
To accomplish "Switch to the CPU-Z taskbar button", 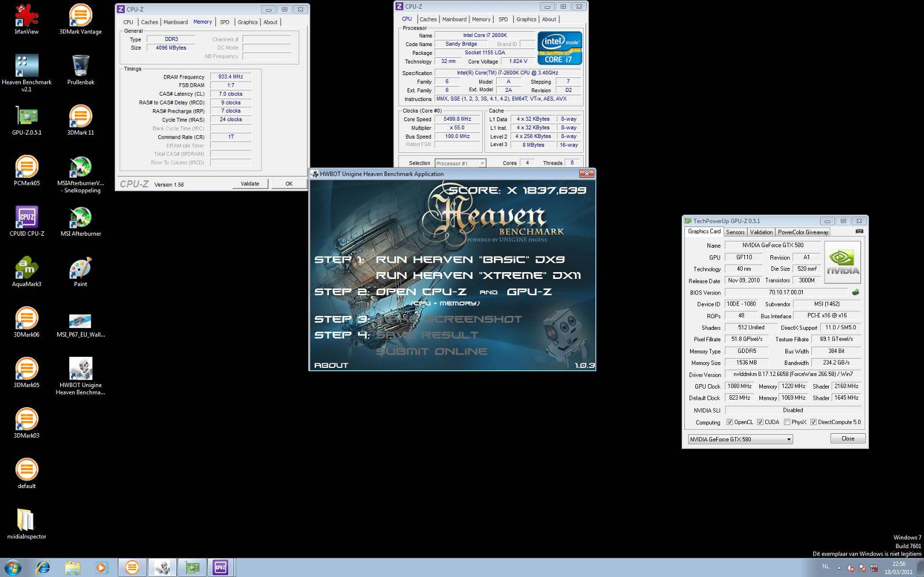I will 220,568.
